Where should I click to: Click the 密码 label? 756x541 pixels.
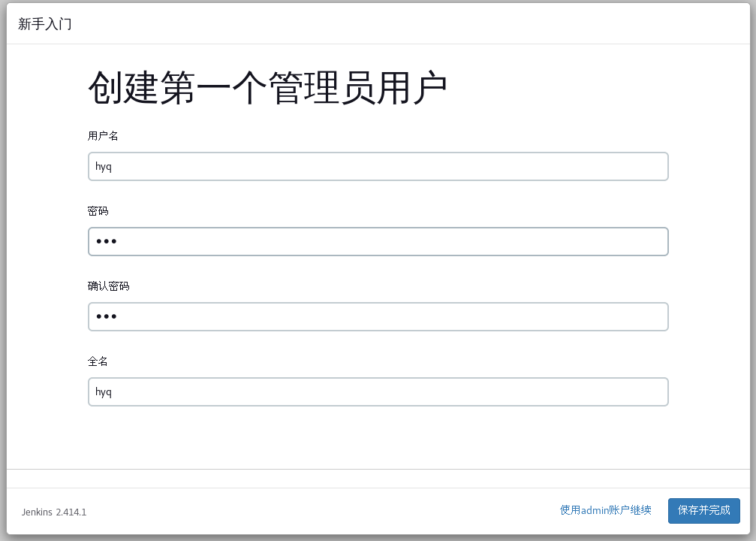pos(98,211)
